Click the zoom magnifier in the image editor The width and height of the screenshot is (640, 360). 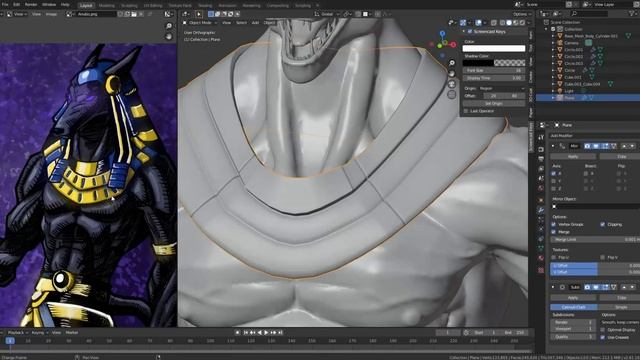coord(169,26)
